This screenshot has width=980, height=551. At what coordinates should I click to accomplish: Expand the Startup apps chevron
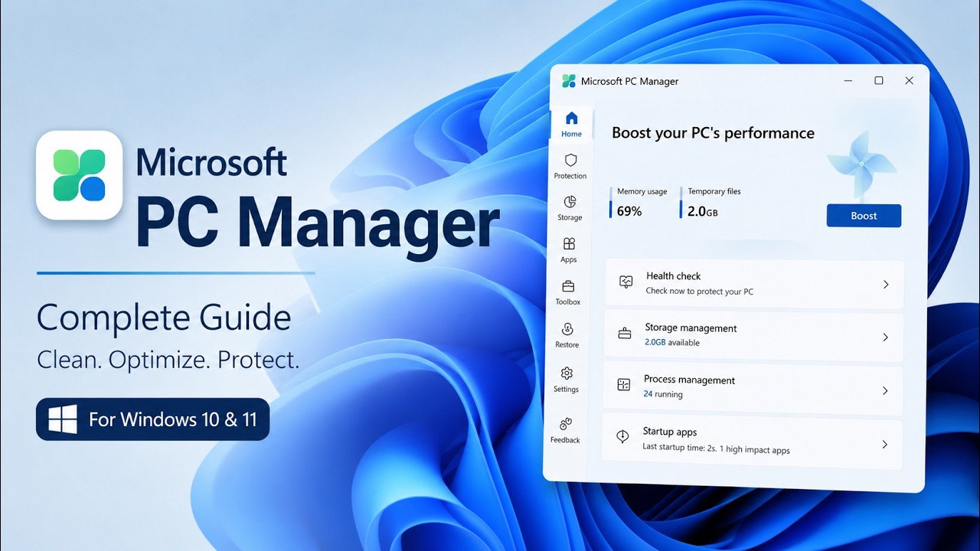(x=884, y=445)
